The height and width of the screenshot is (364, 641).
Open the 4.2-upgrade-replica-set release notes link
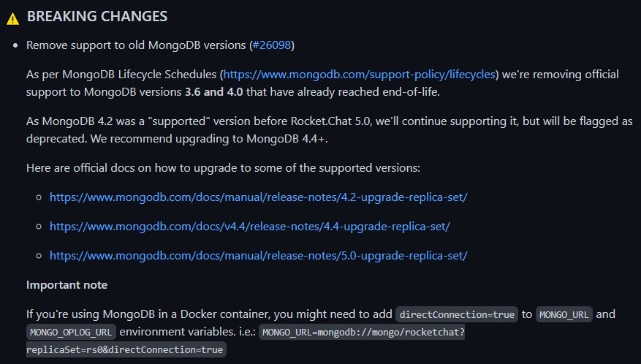(258, 197)
